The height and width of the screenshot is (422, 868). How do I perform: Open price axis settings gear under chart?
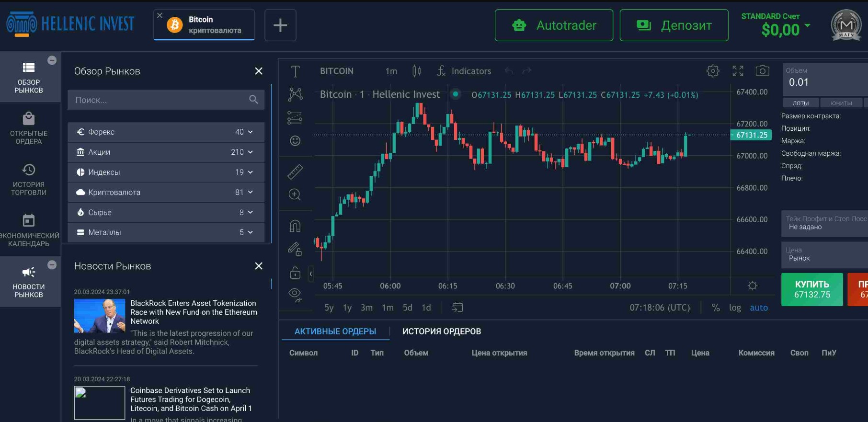753,286
